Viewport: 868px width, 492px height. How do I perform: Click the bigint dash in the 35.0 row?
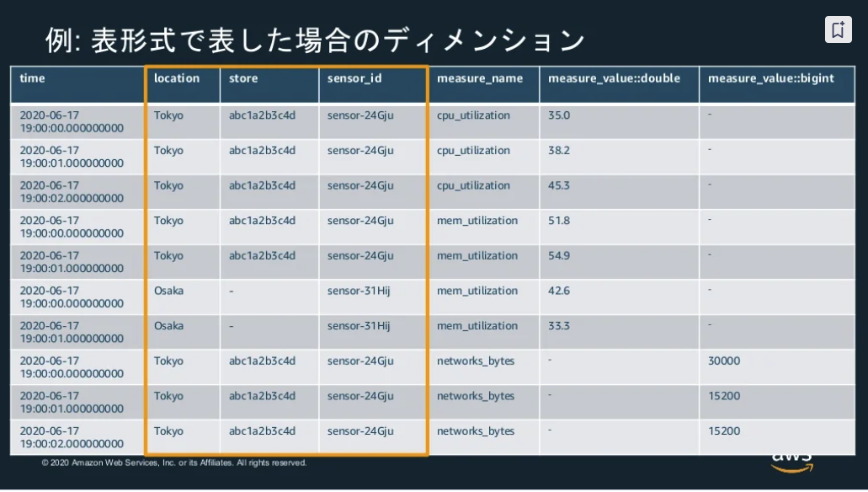click(x=710, y=114)
